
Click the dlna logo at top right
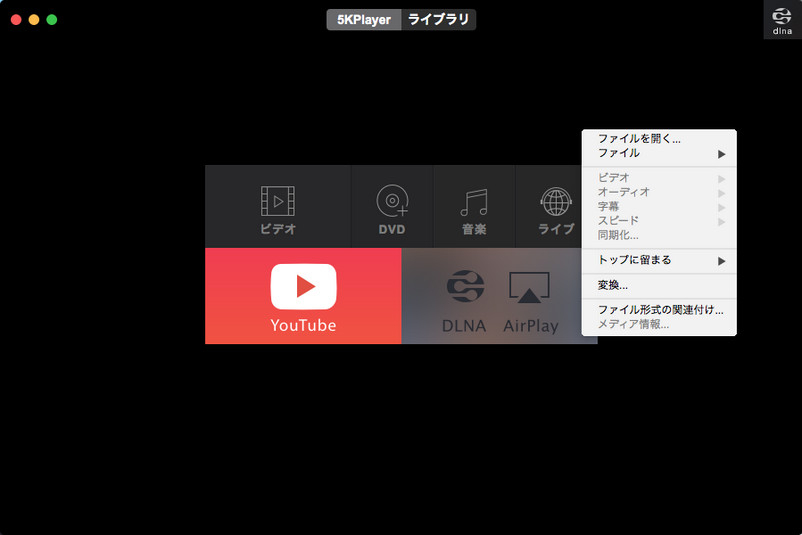coord(782,19)
